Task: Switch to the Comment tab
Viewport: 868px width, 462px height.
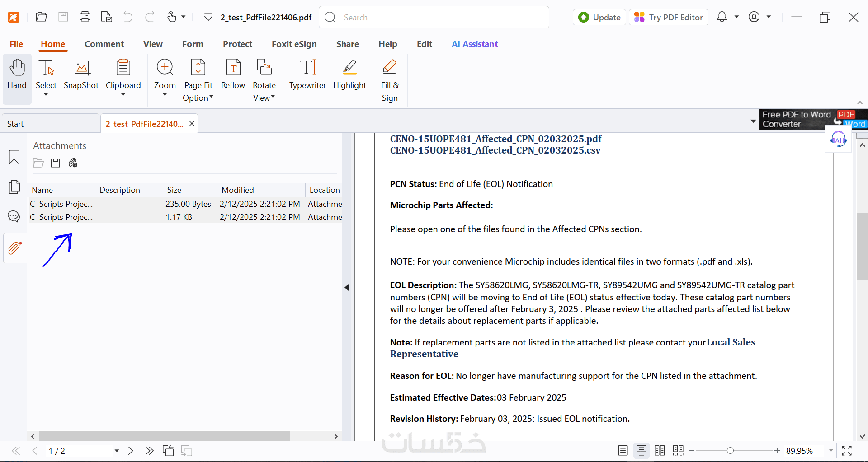Action: point(104,44)
